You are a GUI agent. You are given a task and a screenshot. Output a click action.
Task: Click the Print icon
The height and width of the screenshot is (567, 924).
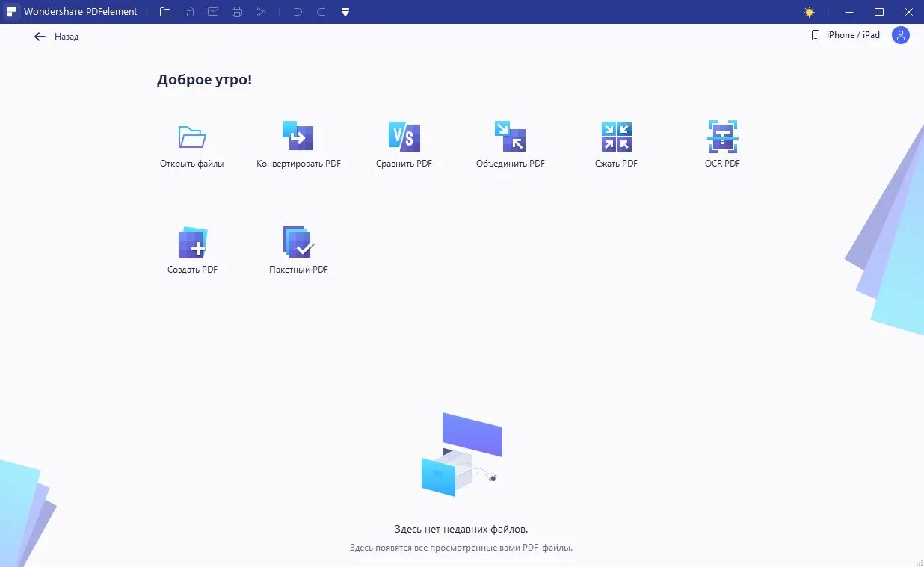[x=237, y=11]
